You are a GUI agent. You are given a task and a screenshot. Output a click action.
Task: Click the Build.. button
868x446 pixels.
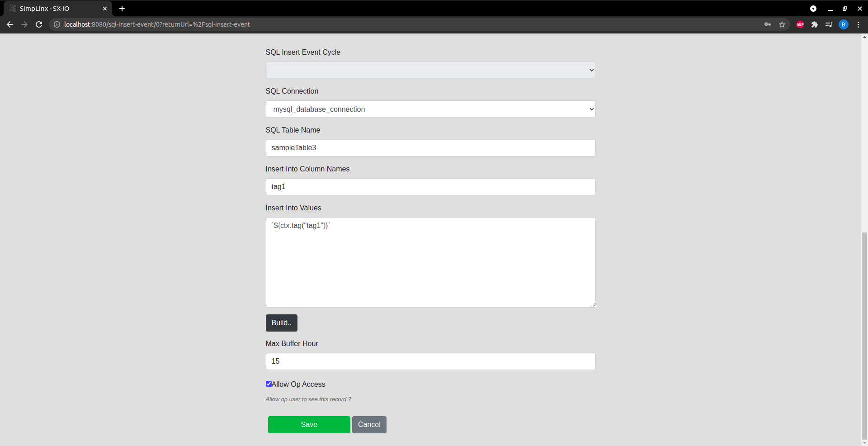pyautogui.click(x=281, y=323)
